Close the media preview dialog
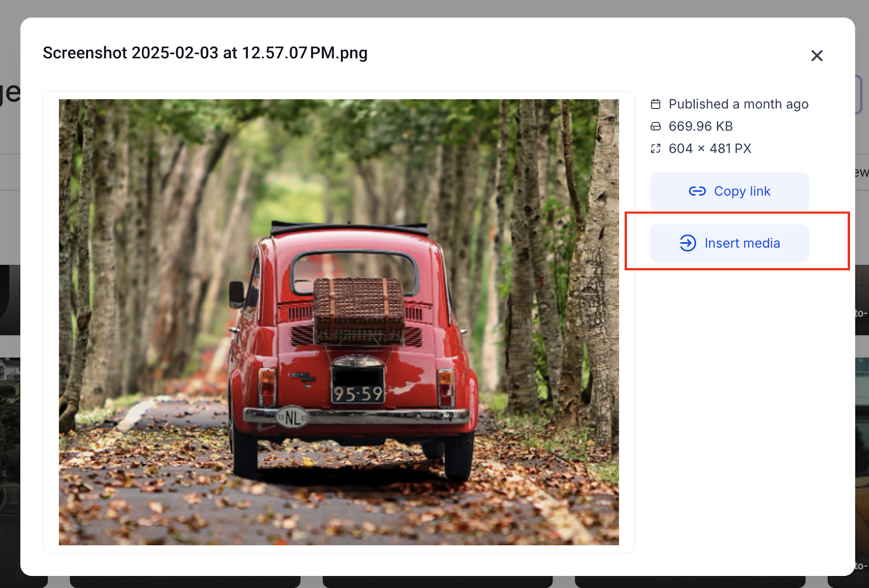869x588 pixels. [817, 56]
